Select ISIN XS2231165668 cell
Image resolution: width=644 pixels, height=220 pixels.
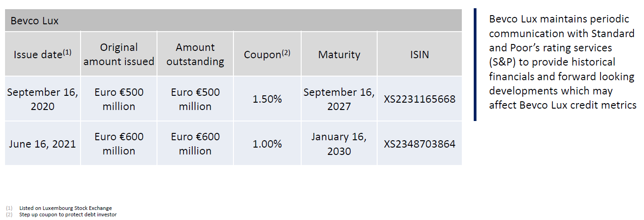point(420,99)
